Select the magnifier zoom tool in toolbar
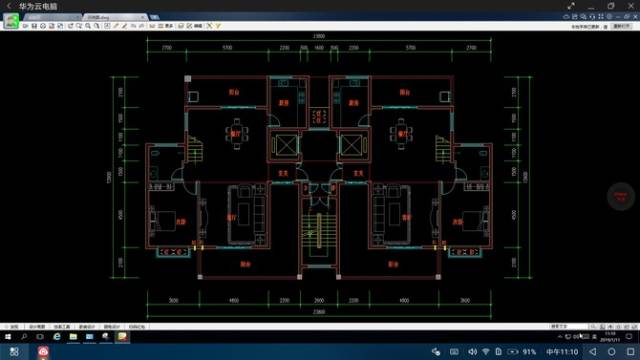Screen dimensions: 640x360 pyautogui.click(x=88, y=26)
